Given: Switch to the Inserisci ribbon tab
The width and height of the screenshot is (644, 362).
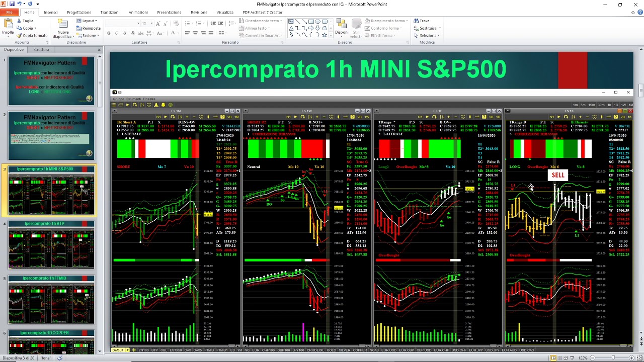Looking at the screenshot, I should pyautogui.click(x=51, y=12).
